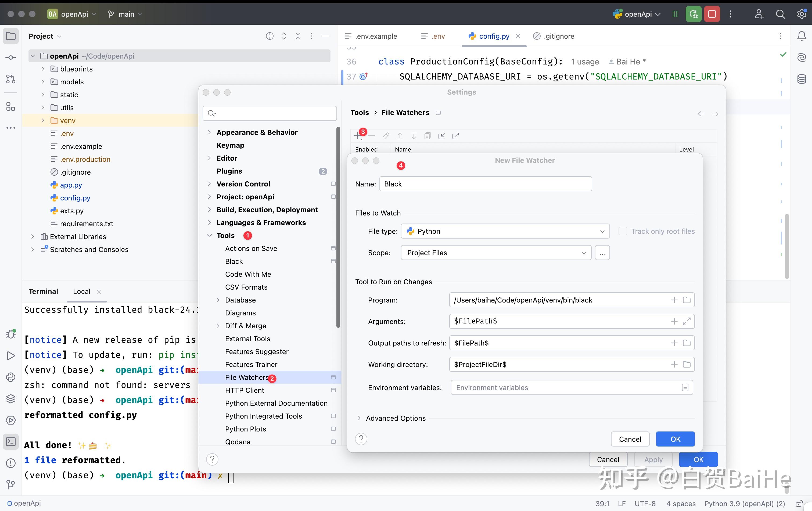Select the Debug bug icon in the sidebar
Screen dimensions: 812x511
[x=11, y=334]
